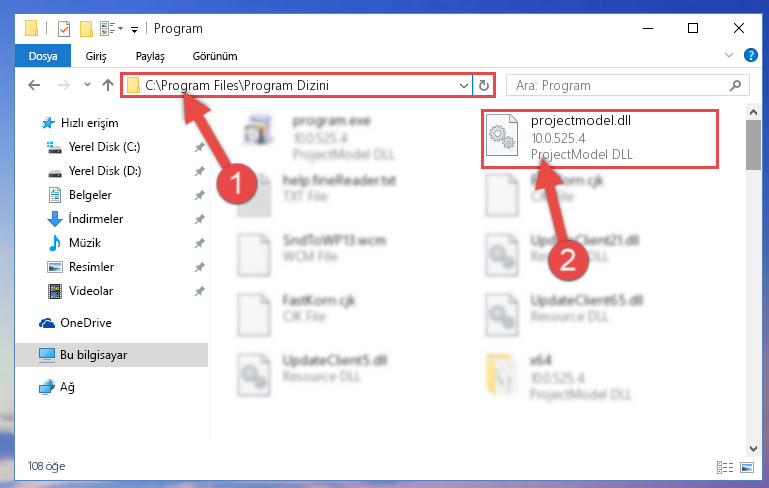Click the properties icon in title bar

[x=64, y=29]
